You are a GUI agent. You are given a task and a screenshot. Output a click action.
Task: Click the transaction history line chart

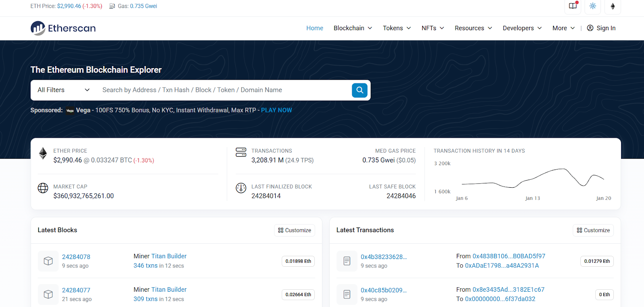pos(533,178)
